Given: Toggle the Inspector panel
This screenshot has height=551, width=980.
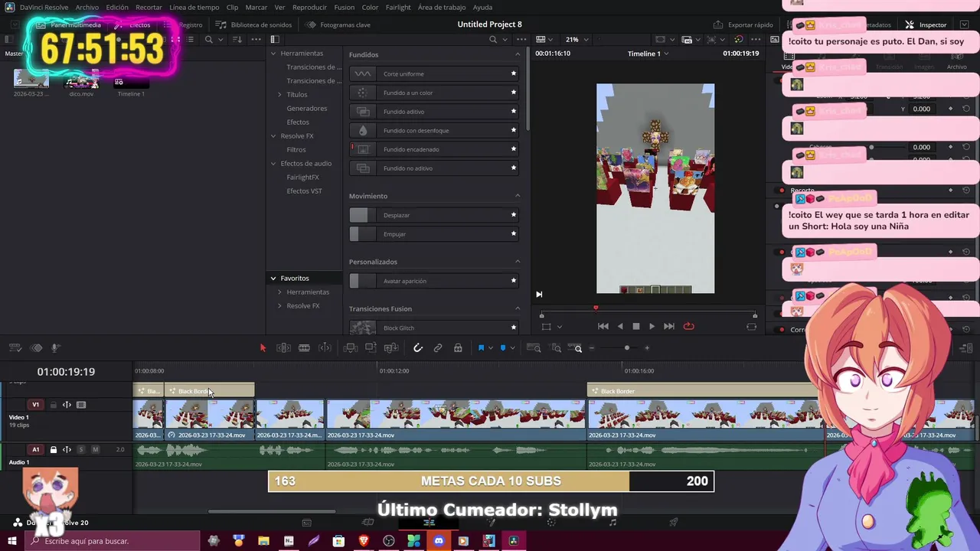Looking at the screenshot, I should pos(926,24).
